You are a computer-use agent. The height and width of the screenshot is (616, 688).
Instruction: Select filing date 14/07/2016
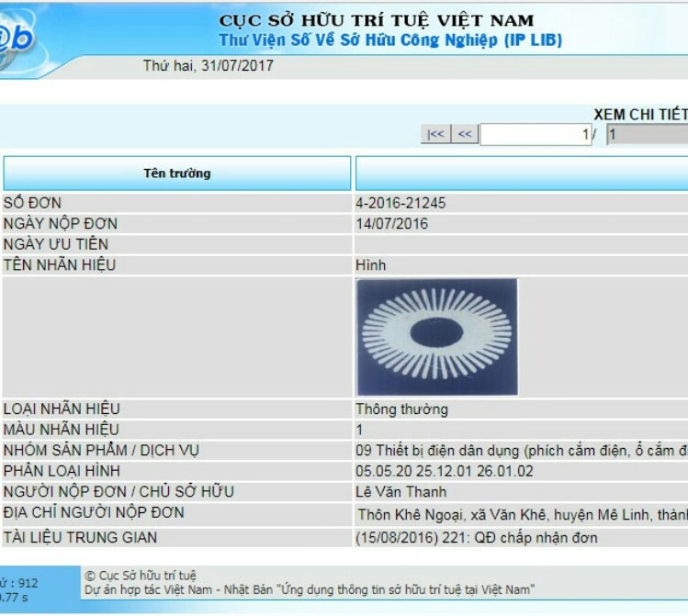[392, 224]
